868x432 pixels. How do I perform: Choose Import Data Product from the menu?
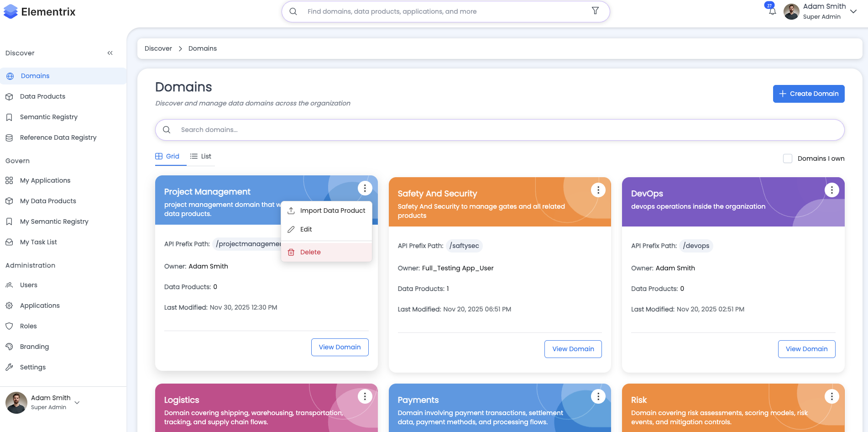tap(327, 211)
